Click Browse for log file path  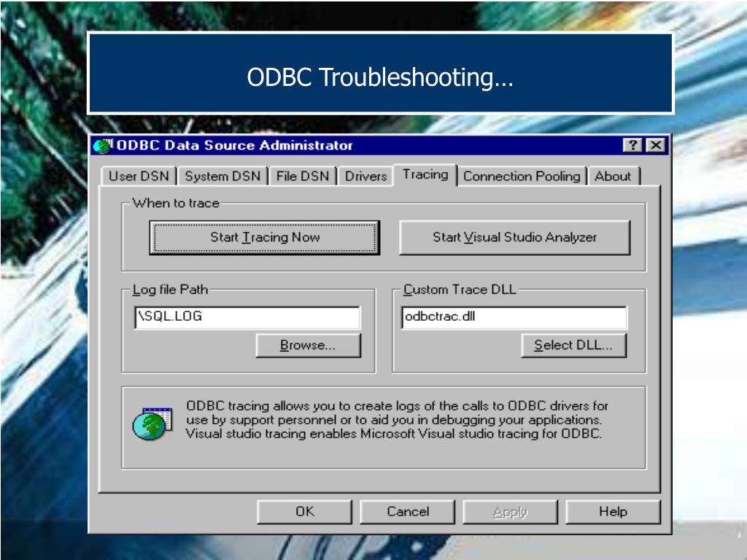pyautogui.click(x=309, y=345)
